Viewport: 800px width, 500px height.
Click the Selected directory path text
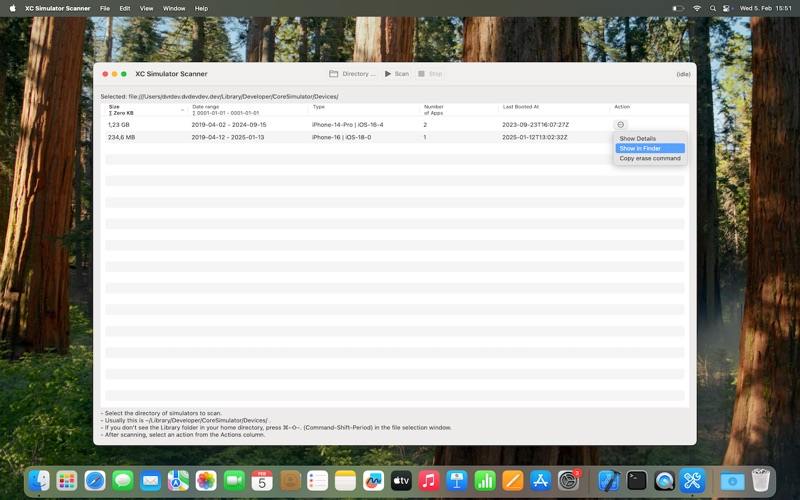pyautogui.click(x=219, y=96)
